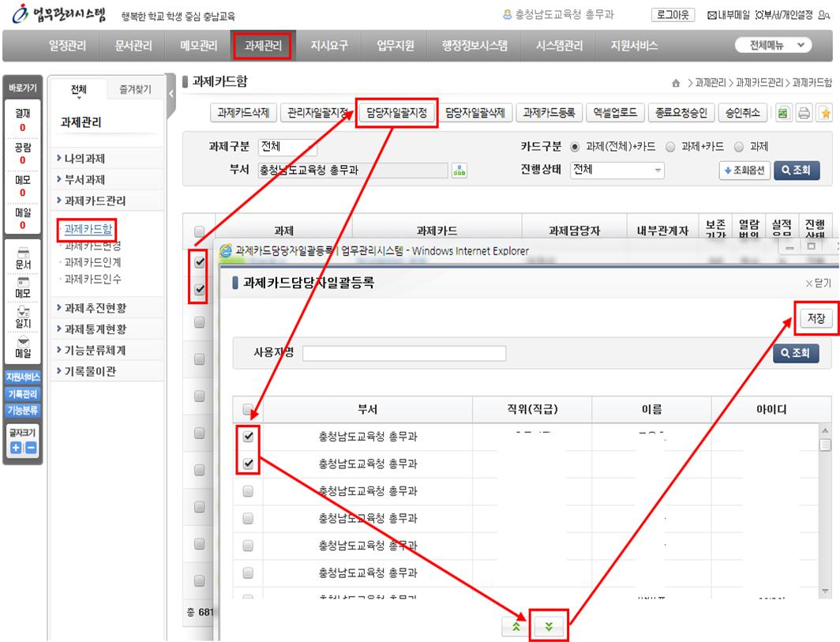Select the 과제(전체)+카드 radio option
Viewport: 840px width, 642px height.
pos(575,147)
